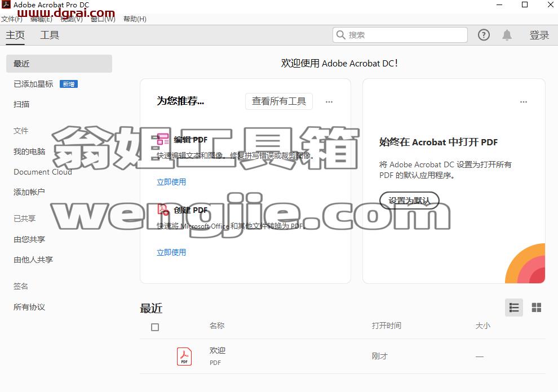Sort by the 大小 column header

[483, 326]
